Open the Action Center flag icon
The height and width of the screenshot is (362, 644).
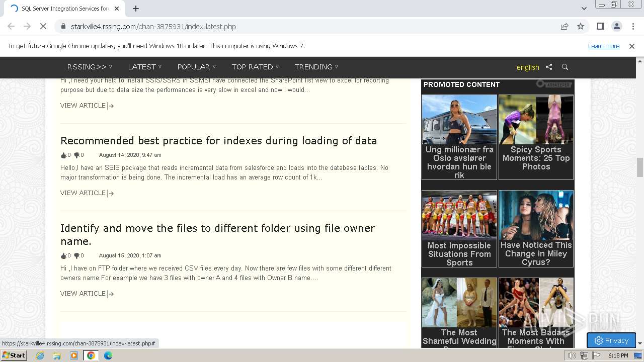pos(596,355)
